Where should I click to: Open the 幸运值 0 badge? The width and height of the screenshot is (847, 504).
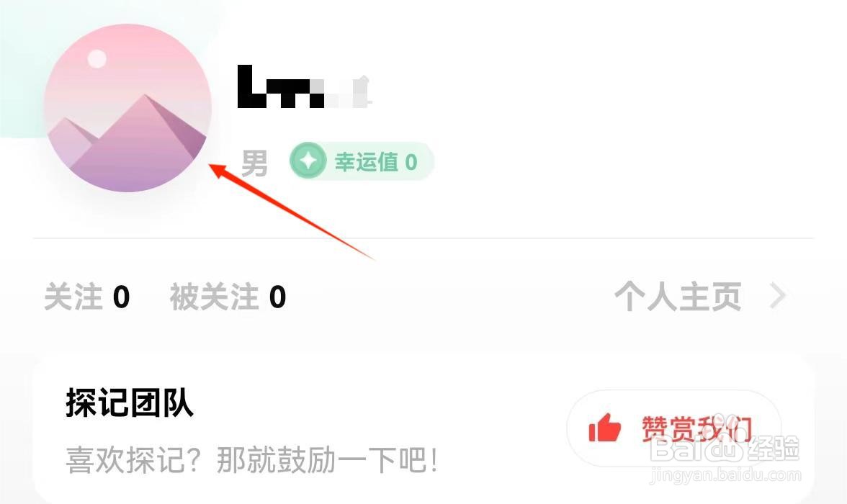coord(362,161)
